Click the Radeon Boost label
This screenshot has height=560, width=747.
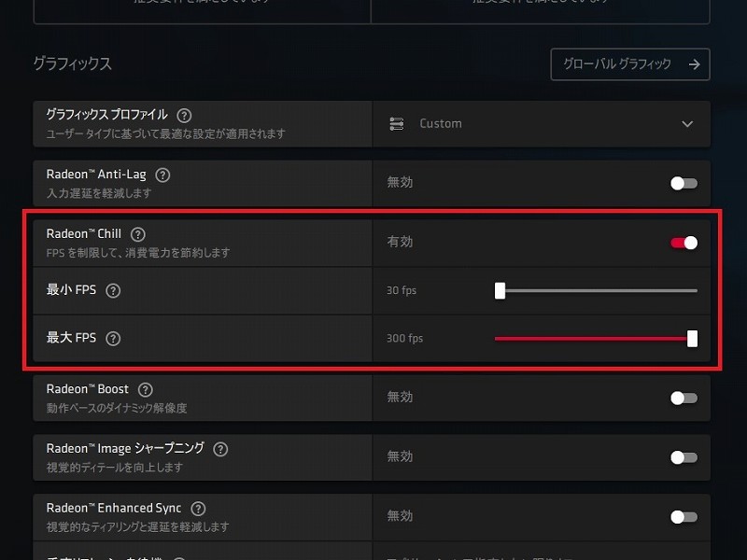click(87, 389)
